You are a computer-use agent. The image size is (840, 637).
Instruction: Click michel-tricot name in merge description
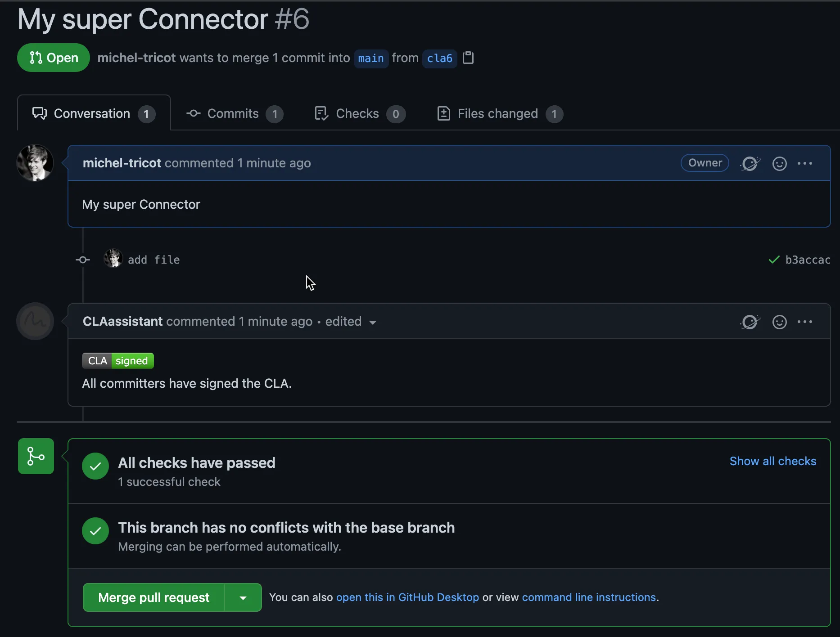pos(136,58)
